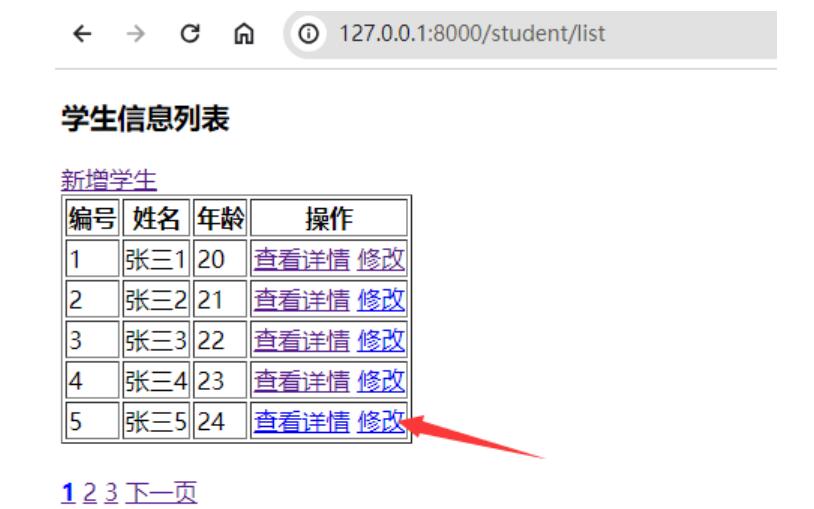The width and height of the screenshot is (814, 509).
Task: Jump to page 3 of list
Action: pos(111,492)
